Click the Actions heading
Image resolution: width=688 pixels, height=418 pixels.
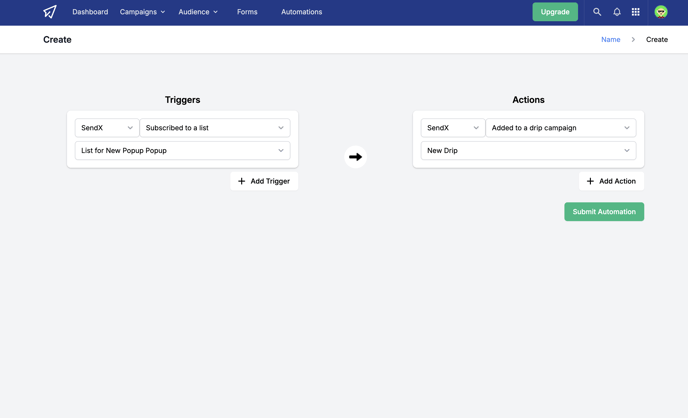[x=528, y=100]
